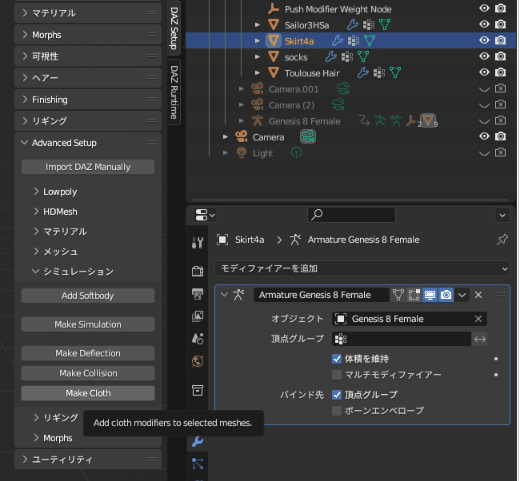
Task: Expand the Skirt4a outliner row
Action: coord(257,41)
